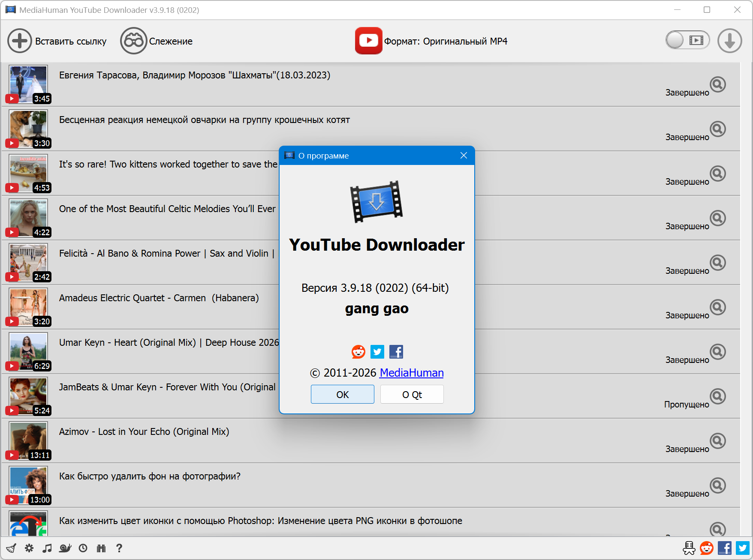Screen dimensions: 753x560
Task: Click the binoculars icon in the bottom toolbar
Action: point(101,548)
